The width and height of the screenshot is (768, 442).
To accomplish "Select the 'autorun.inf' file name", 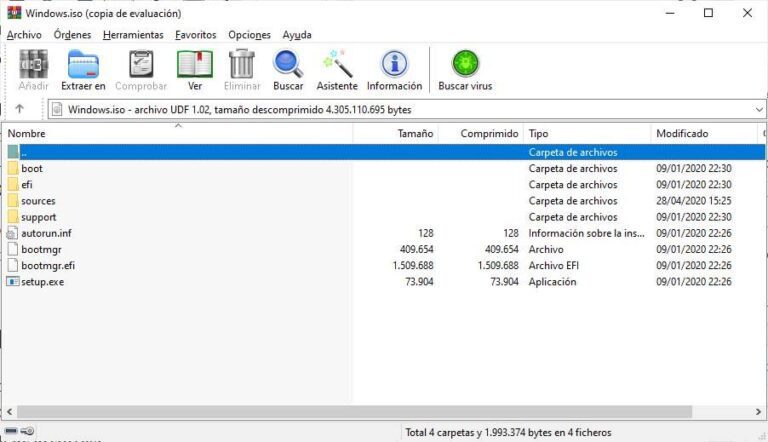I will pos(47,233).
